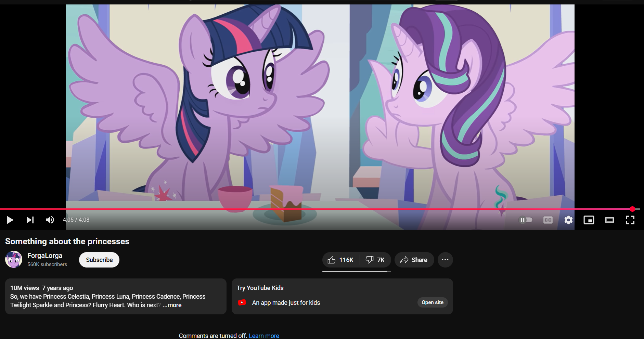This screenshot has height=339, width=644.
Task: Enable miniplayer mode
Action: pyautogui.click(x=589, y=220)
